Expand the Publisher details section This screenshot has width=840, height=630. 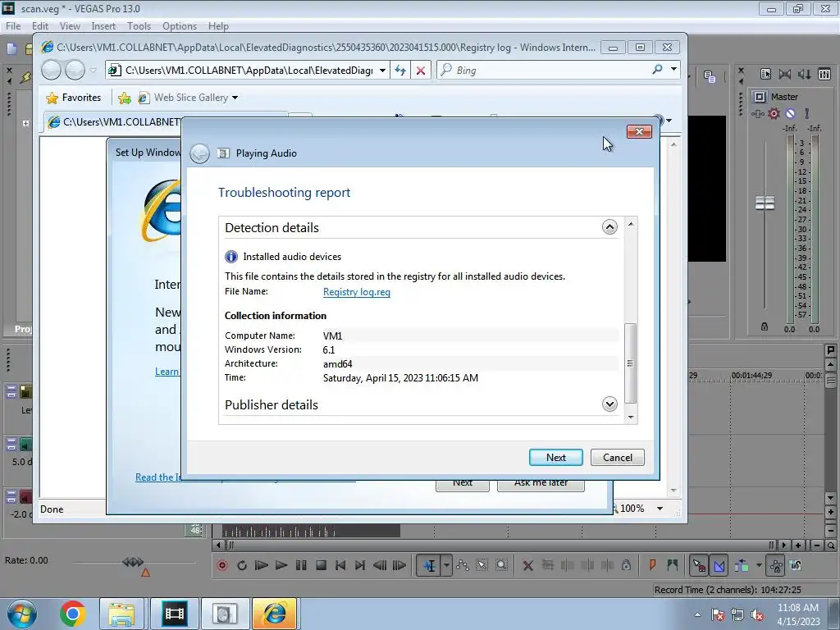609,404
